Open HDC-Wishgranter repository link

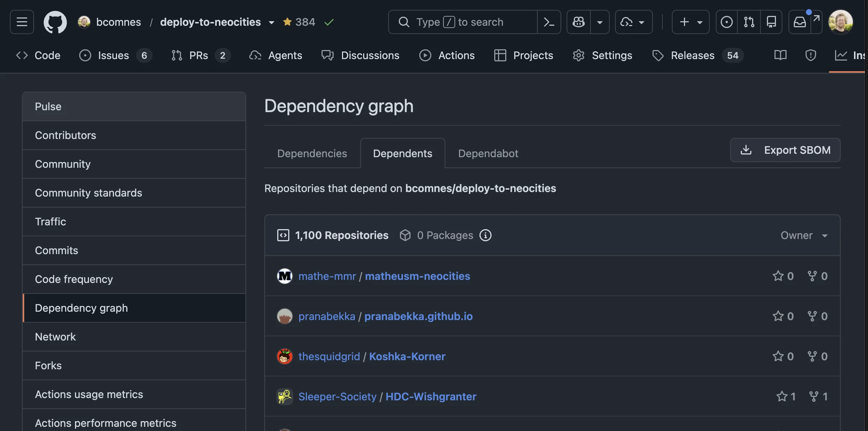click(431, 397)
